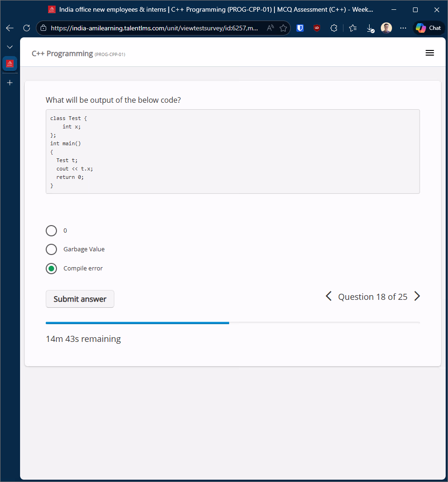Select the "Compile error" radio button
The width and height of the screenshot is (448, 482).
(51, 269)
